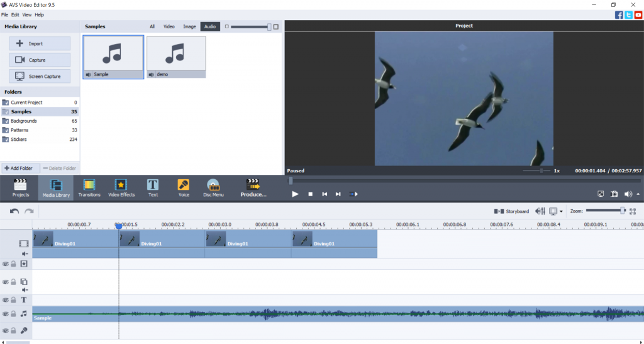Expand the preview volume arrow
This screenshot has height=344, width=644.
638,194
